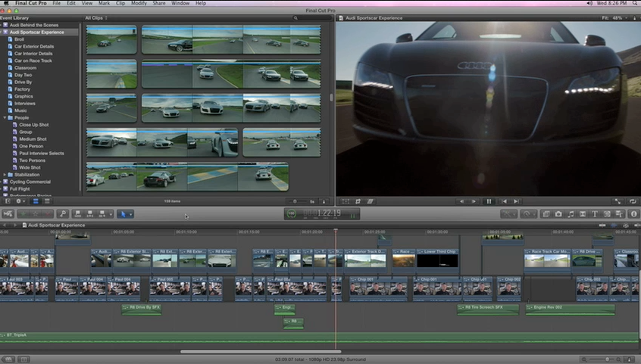Switch Event Browser to list view
The height and width of the screenshot is (364, 641).
click(x=47, y=201)
